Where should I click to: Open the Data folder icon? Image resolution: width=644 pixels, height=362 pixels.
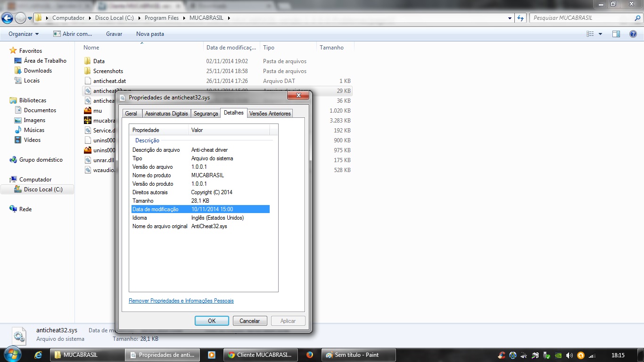[87, 61]
